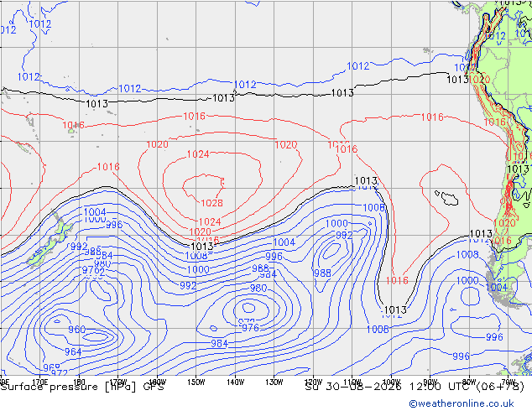This screenshot has width=532, height=411.
Task: Click the blue 960 low-pressure label
Action: [x=77, y=330]
